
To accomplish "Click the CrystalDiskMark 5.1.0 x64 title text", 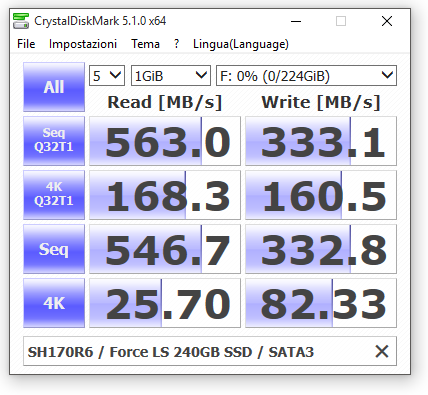I will coord(100,21).
